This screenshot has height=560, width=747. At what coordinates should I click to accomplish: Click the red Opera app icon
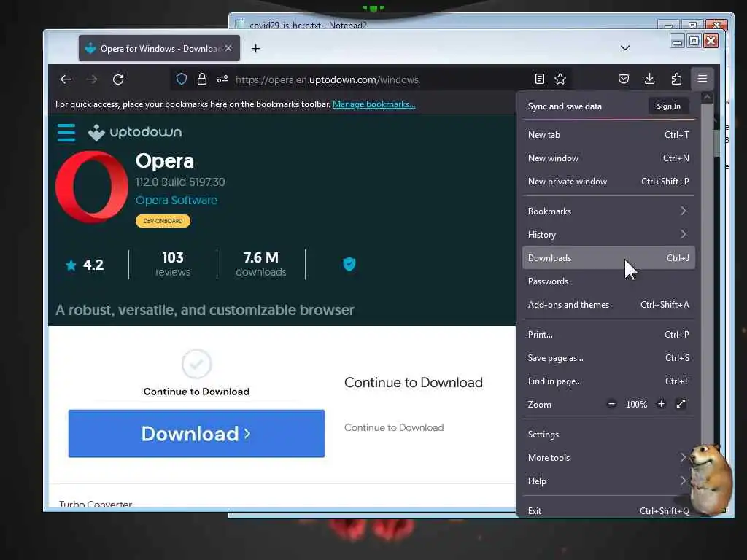[x=92, y=187]
